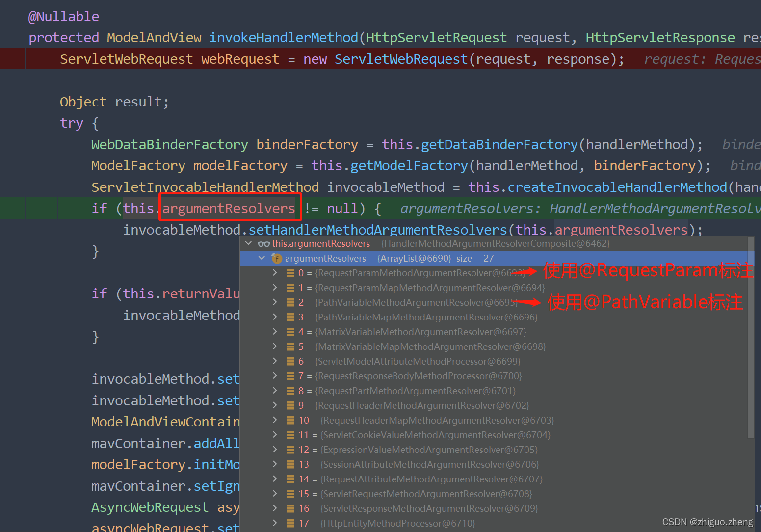Click list element icon of index 11
Viewport: 761px width, 532px height.
tap(290, 435)
